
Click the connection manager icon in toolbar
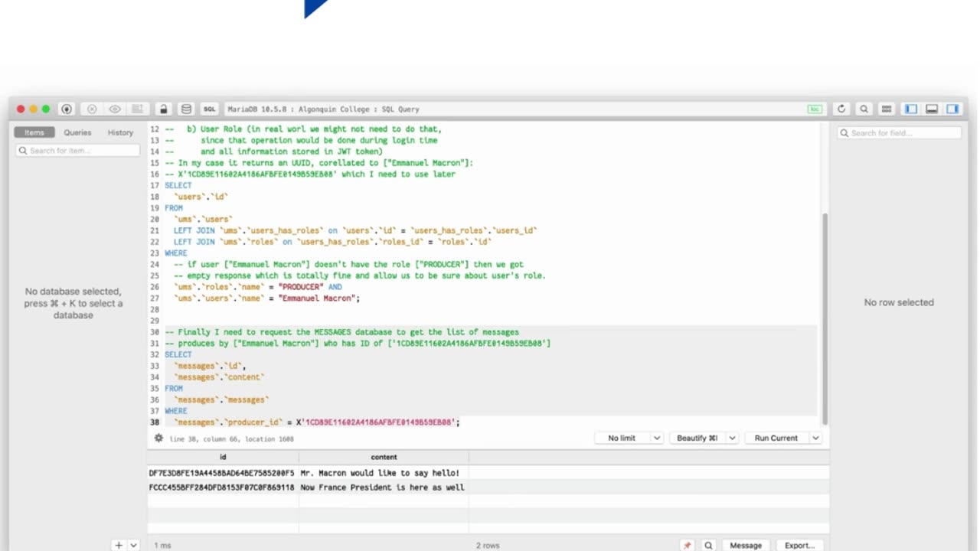[67, 109]
